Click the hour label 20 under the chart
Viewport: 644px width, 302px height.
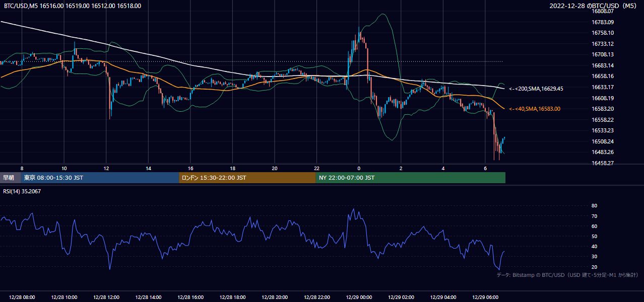275,168
